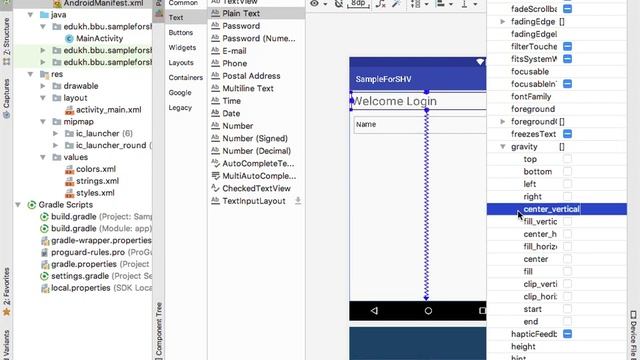640x360 pixels.
Task: Expand the foregroundGravity property
Action: [x=503, y=122]
